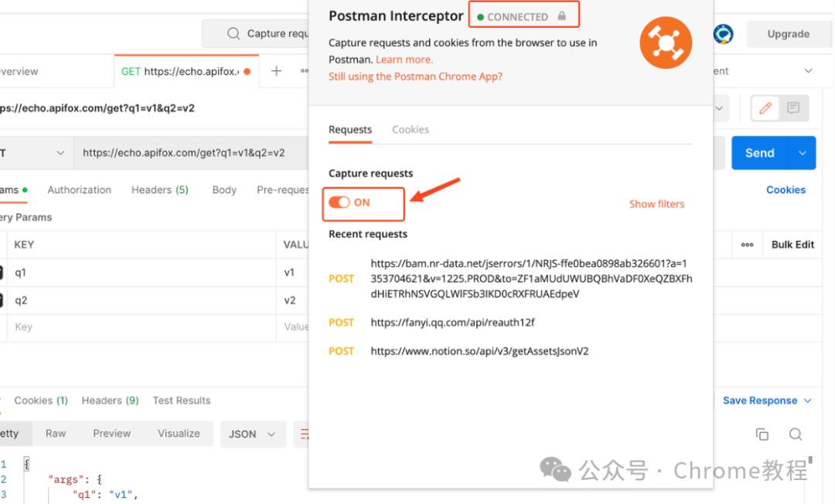The image size is (835, 504).
Task: Select the Requests tab in Postman Interceptor
Action: pyautogui.click(x=350, y=129)
